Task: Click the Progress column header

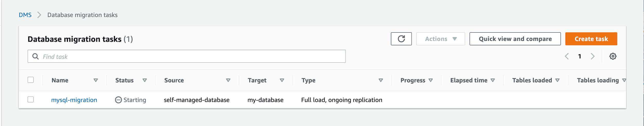Action: (412, 80)
